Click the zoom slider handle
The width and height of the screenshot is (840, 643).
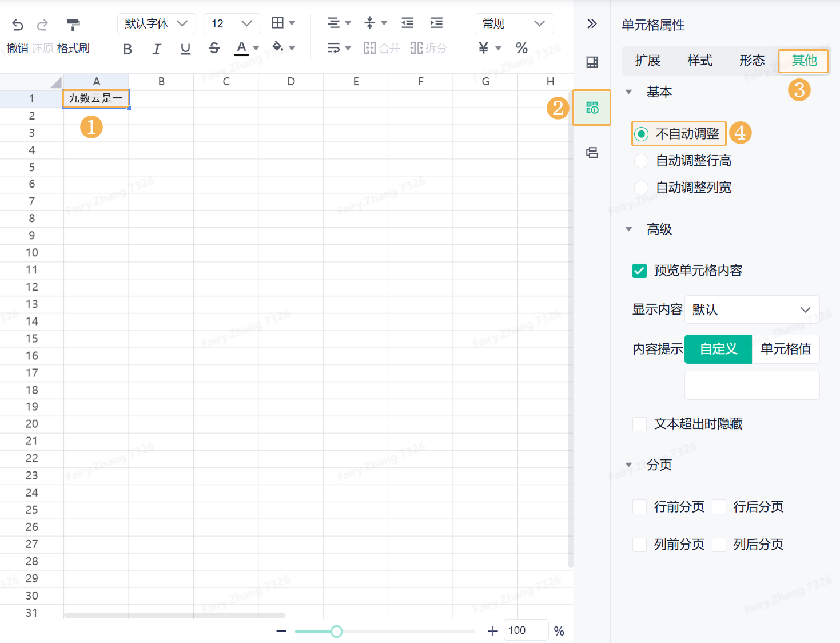[x=337, y=631]
